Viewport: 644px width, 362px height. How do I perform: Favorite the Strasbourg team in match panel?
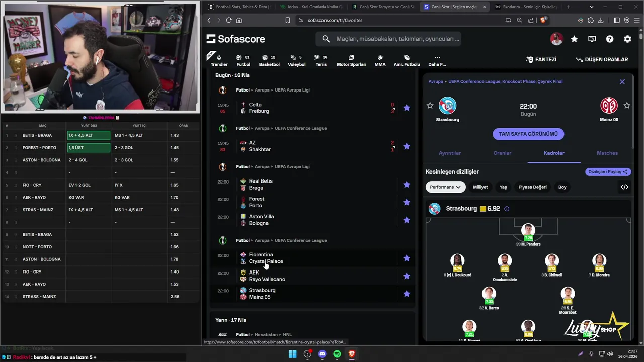pyautogui.click(x=430, y=106)
